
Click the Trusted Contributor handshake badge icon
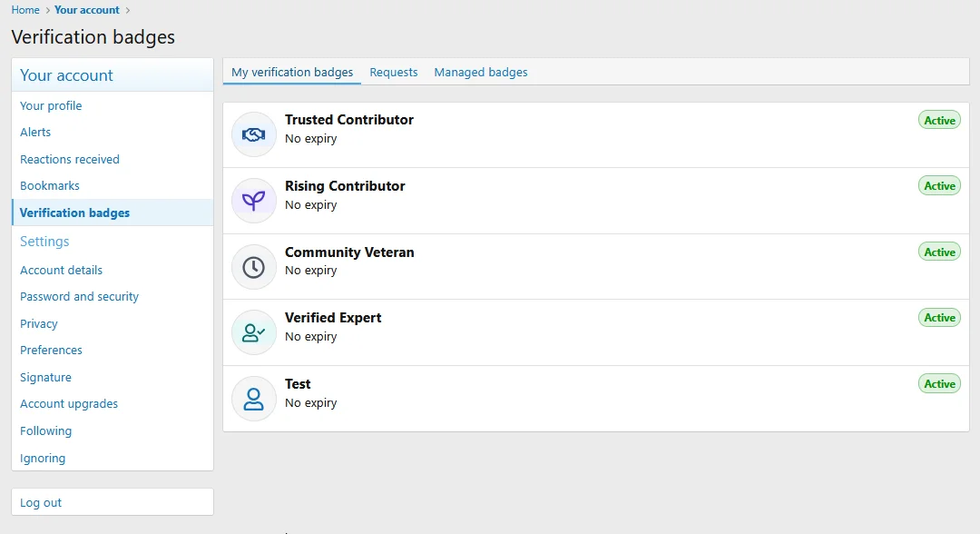(254, 134)
